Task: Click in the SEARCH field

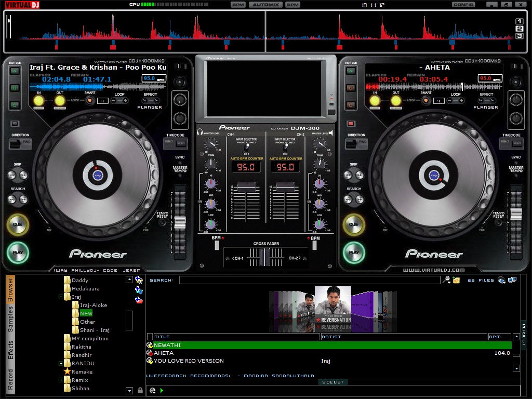Action: (310, 280)
